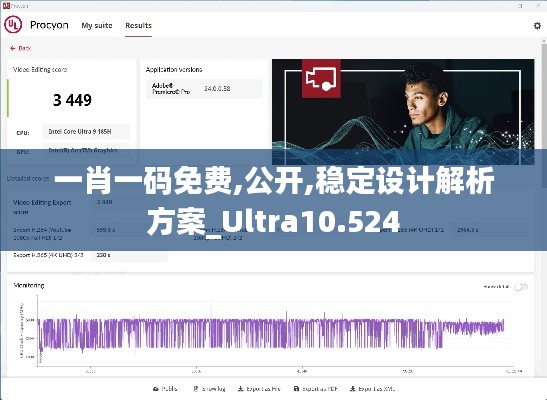
Task: Click the 230 s export time value
Action: click(x=103, y=255)
